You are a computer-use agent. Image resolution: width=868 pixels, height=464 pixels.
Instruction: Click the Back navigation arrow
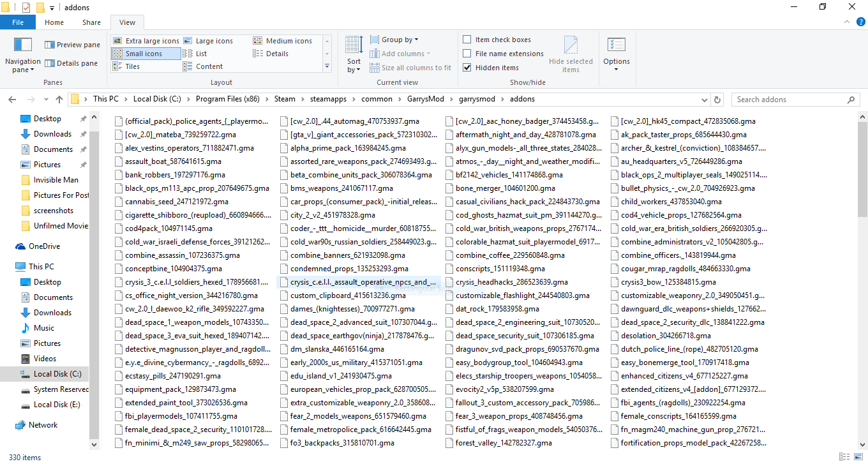click(x=12, y=100)
